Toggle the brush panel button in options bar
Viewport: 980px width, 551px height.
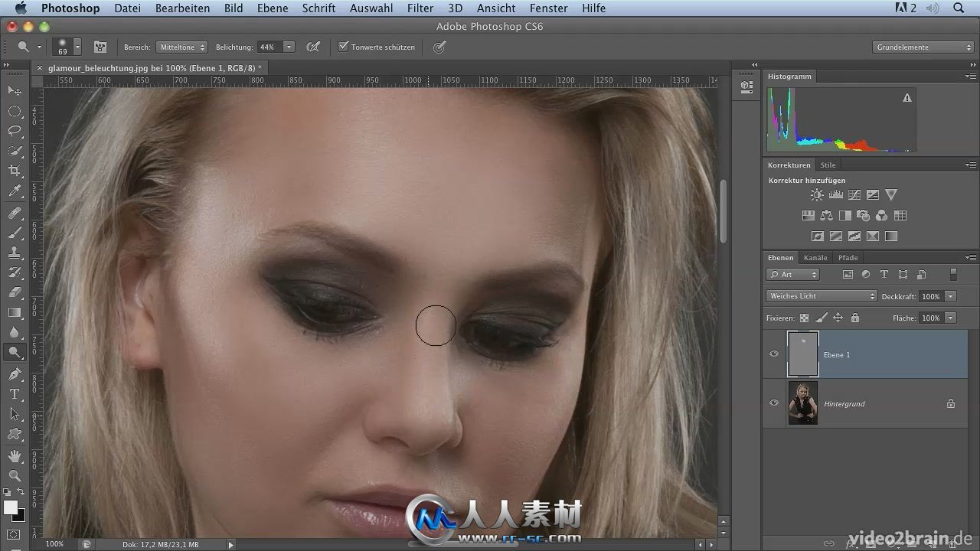[100, 47]
